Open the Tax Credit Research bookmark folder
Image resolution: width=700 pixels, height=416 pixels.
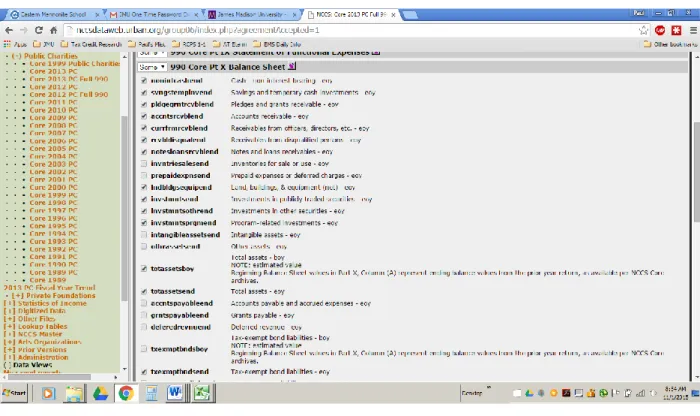(91, 44)
